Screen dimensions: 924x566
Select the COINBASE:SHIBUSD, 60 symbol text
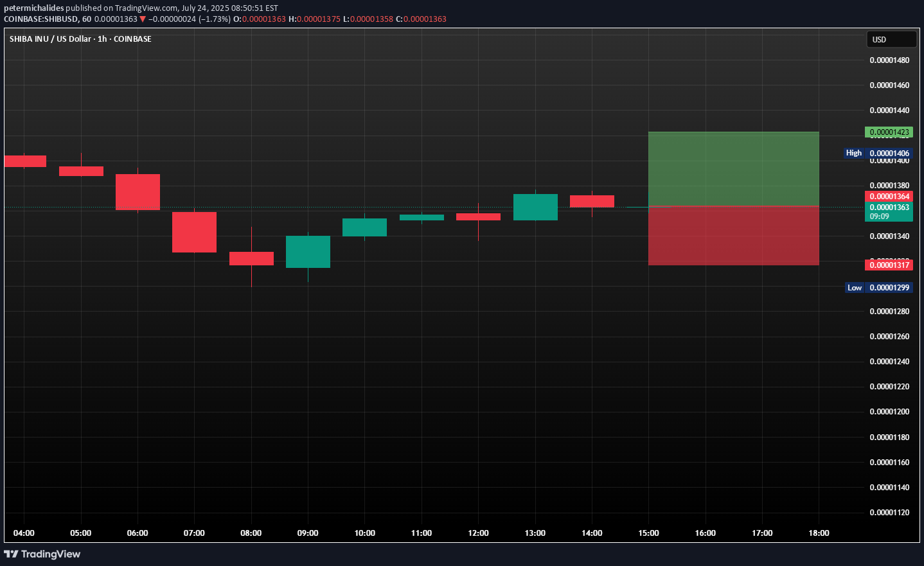click(x=48, y=19)
